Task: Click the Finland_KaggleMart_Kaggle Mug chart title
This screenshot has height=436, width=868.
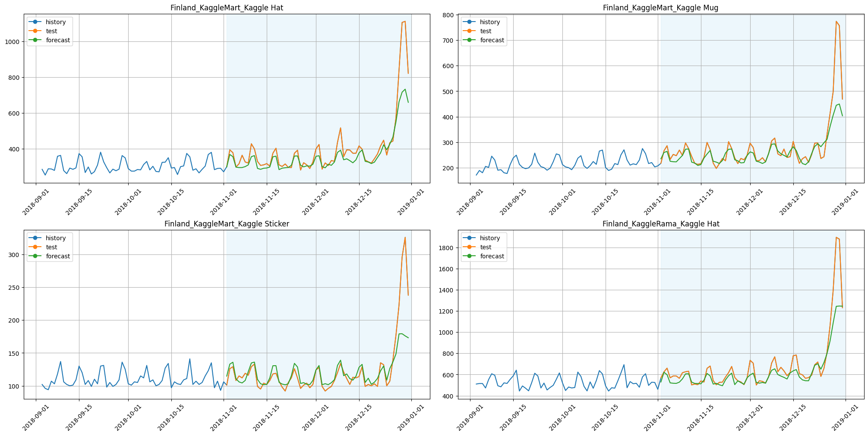Action: [x=661, y=8]
